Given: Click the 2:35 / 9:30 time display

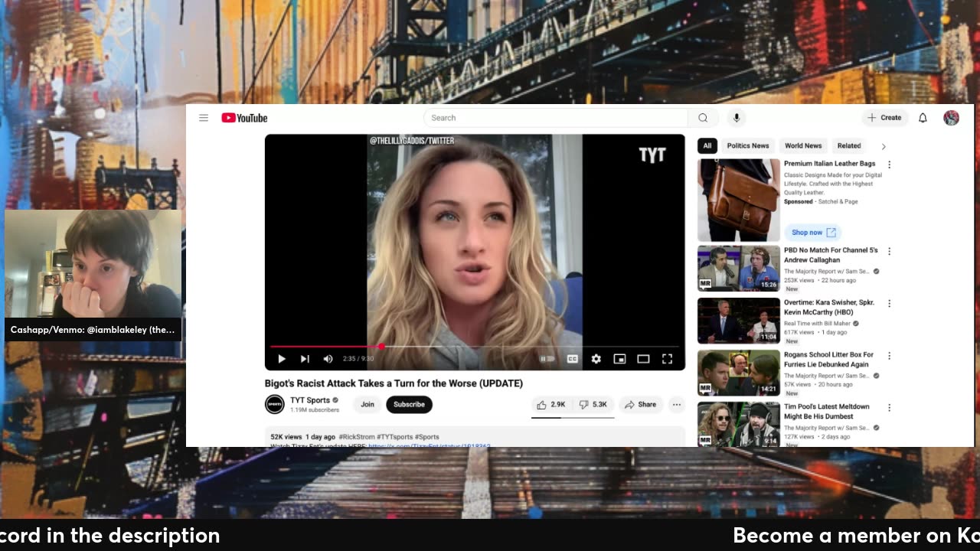Looking at the screenshot, I should [358, 359].
